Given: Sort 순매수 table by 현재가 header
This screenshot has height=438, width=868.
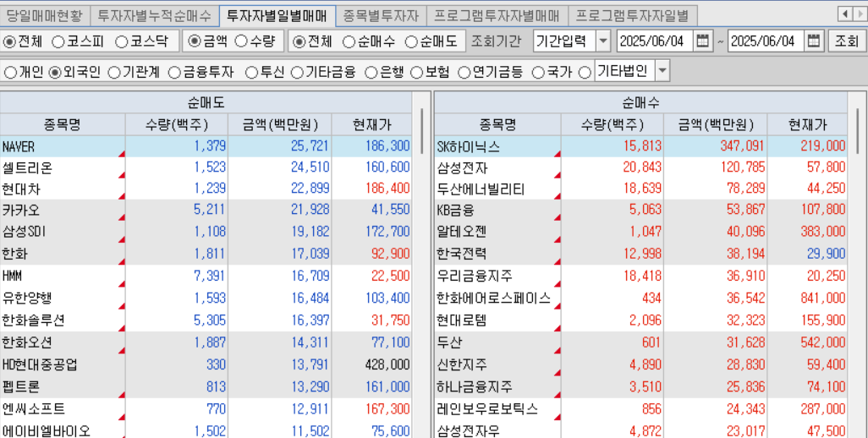Looking at the screenshot, I should coord(807,124).
